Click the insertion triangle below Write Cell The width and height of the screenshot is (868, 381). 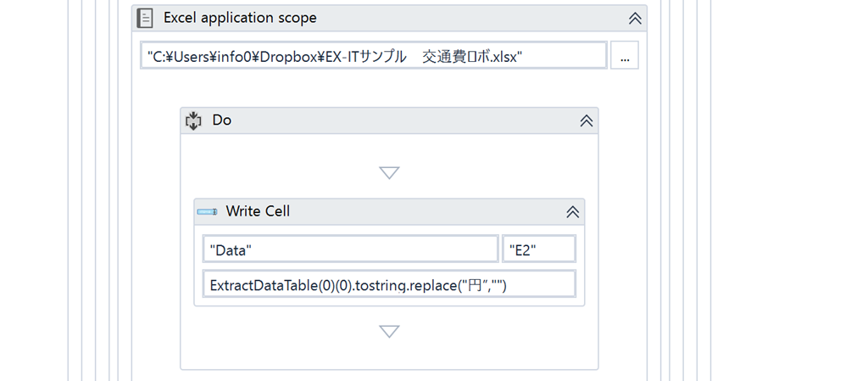[x=389, y=331]
